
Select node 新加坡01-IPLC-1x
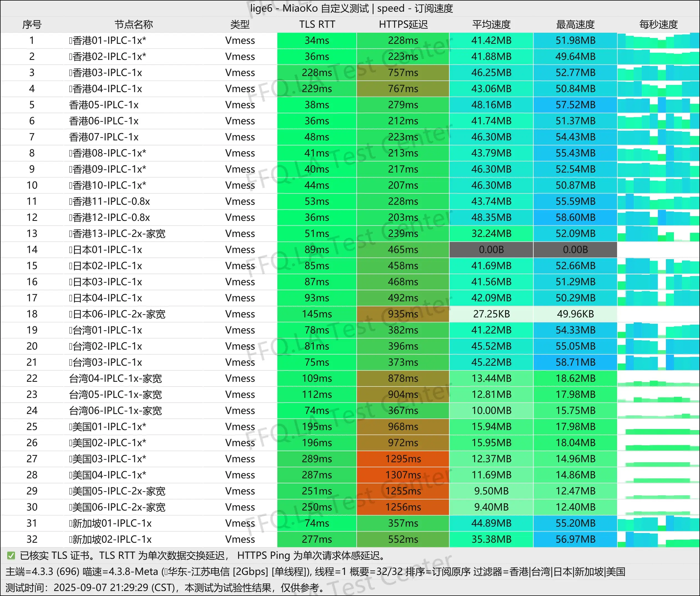coord(110,523)
